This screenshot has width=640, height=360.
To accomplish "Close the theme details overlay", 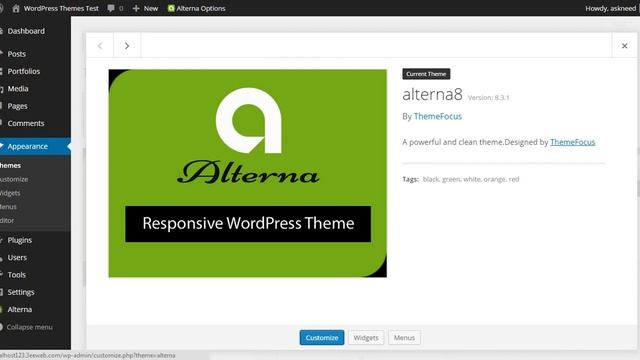I will coord(624,46).
